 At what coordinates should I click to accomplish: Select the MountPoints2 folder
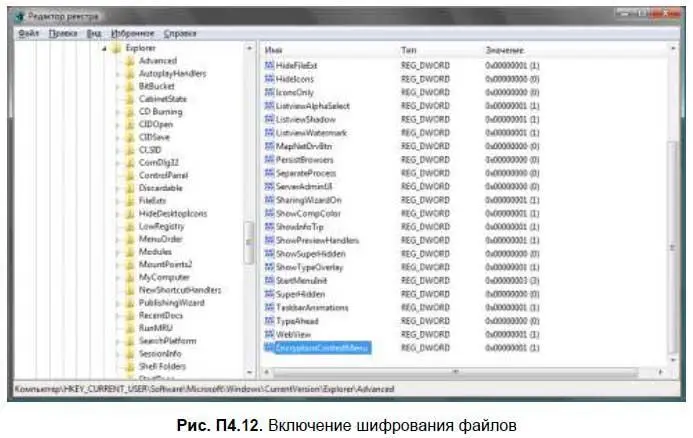165,265
